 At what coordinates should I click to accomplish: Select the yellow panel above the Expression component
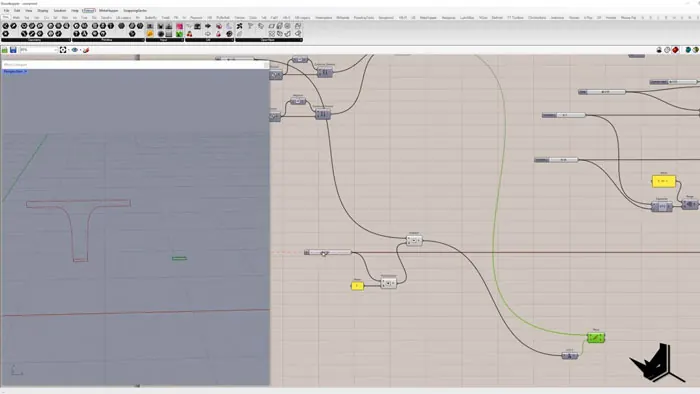click(663, 181)
